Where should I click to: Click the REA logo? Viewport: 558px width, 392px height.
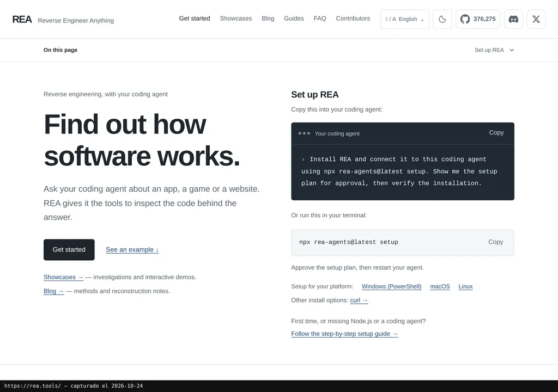tap(22, 20)
